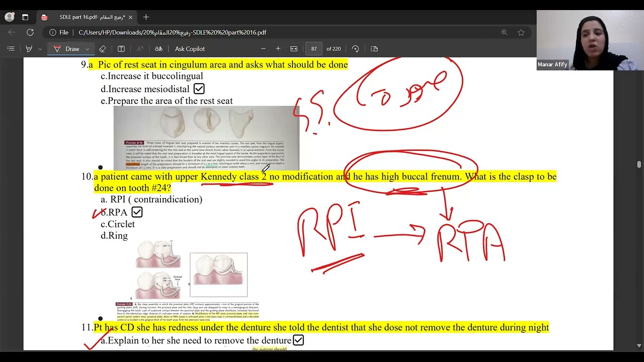Image resolution: width=644 pixels, height=362 pixels.
Task: Click the scrollbar down arrow
Action: 639,346
